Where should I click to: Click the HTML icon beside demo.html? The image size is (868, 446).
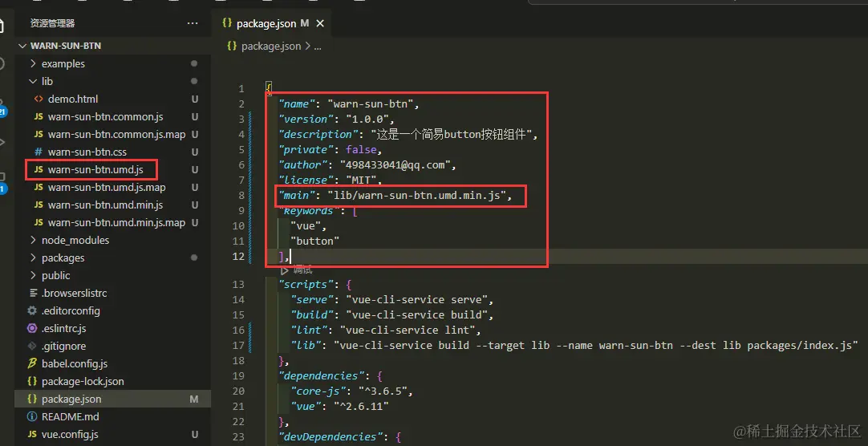point(39,99)
